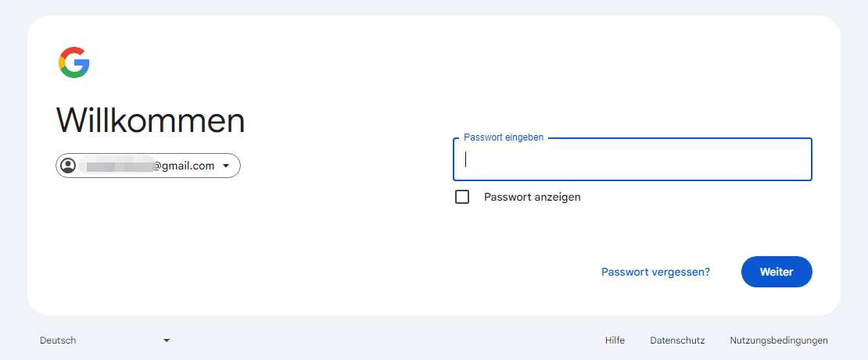Screen dimensions: 868x360
Task: Click the Willkommen heading
Action: click(150, 120)
